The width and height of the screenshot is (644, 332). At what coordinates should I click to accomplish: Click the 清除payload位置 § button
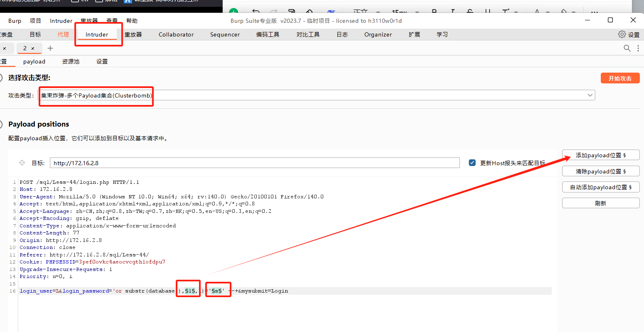pyautogui.click(x=600, y=171)
